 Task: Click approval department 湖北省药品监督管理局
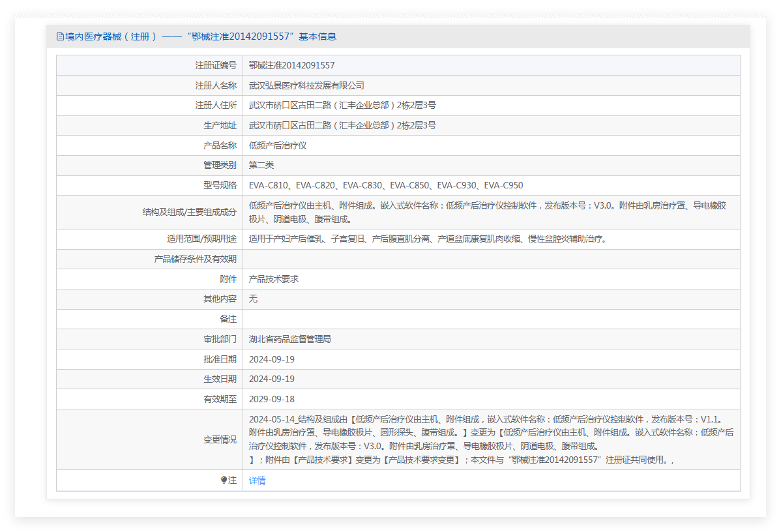(290, 339)
